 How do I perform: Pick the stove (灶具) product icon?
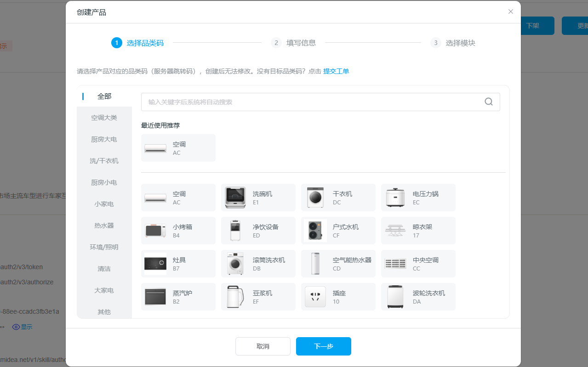[155, 264]
